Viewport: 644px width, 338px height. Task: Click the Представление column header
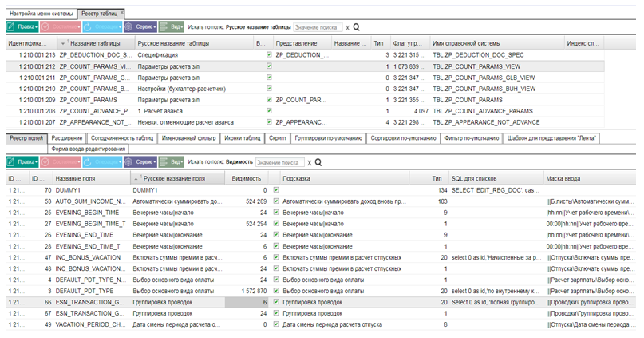click(x=302, y=43)
